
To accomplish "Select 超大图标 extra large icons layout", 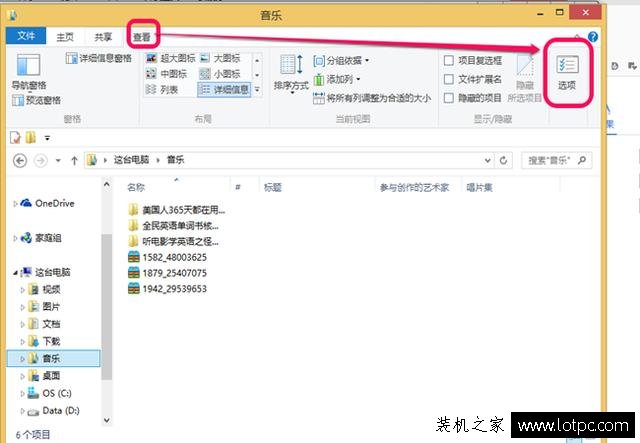I will [171, 58].
